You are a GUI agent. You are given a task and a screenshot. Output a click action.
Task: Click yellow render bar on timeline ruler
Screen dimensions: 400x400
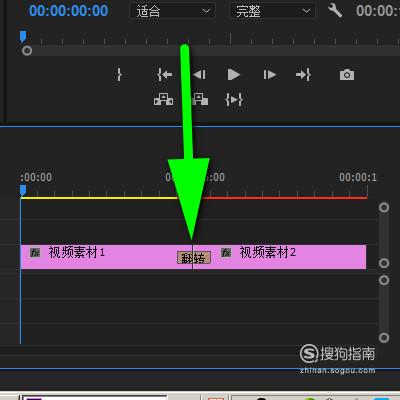click(99, 198)
